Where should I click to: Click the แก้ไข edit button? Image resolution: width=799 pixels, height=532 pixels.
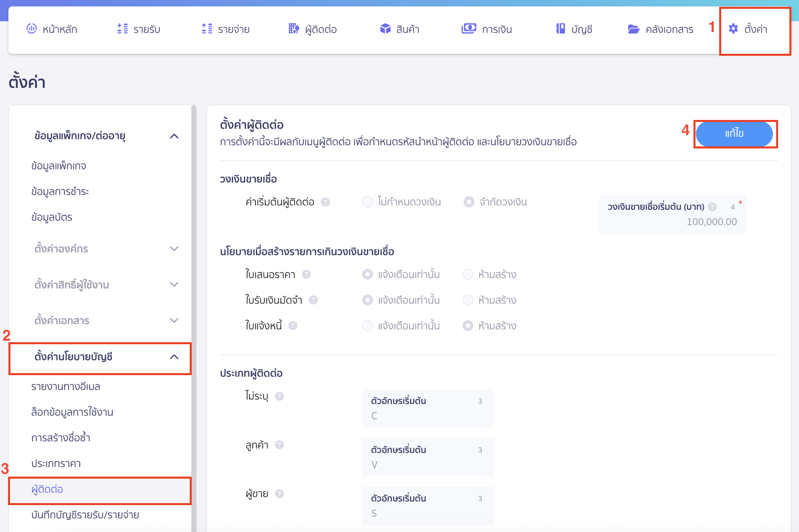coord(735,134)
